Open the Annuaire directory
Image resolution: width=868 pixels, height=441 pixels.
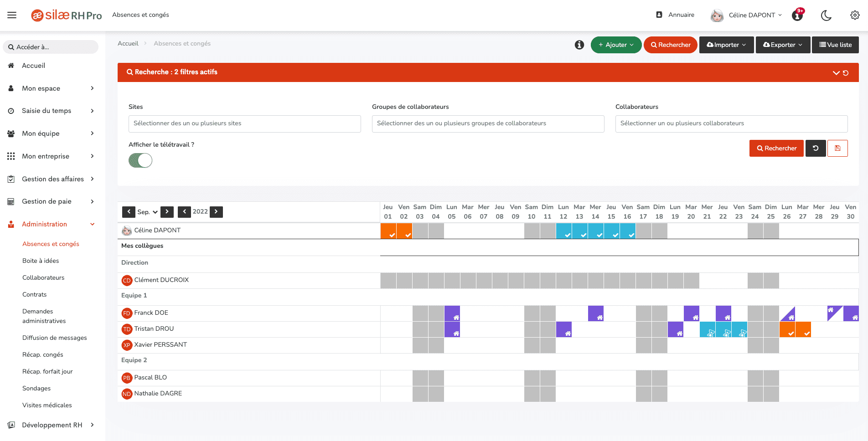(675, 15)
